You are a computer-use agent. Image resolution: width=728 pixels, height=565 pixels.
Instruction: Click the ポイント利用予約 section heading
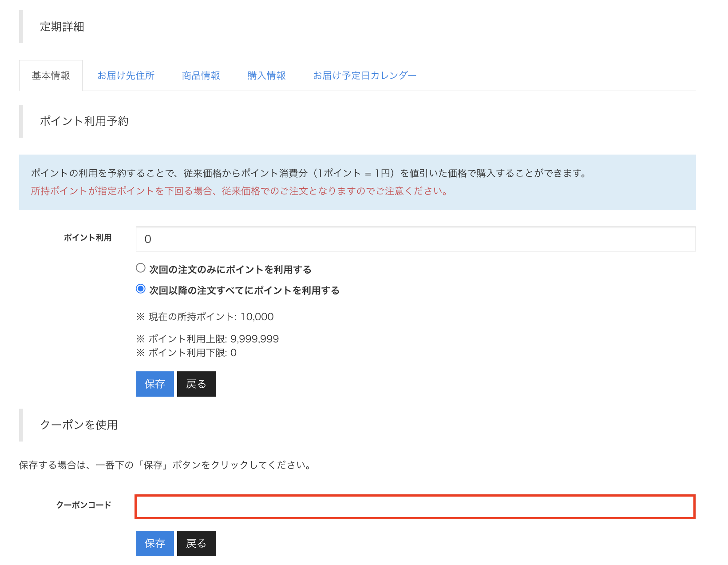click(x=84, y=121)
